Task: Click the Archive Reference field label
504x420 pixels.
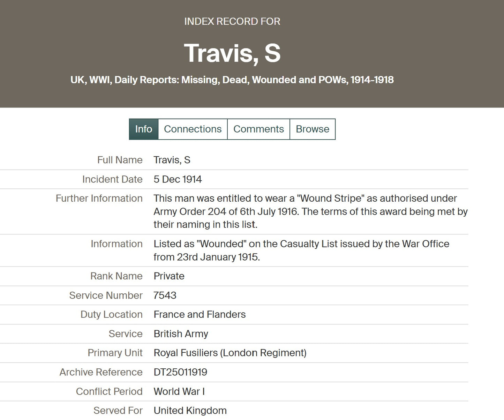Action: coord(101,372)
